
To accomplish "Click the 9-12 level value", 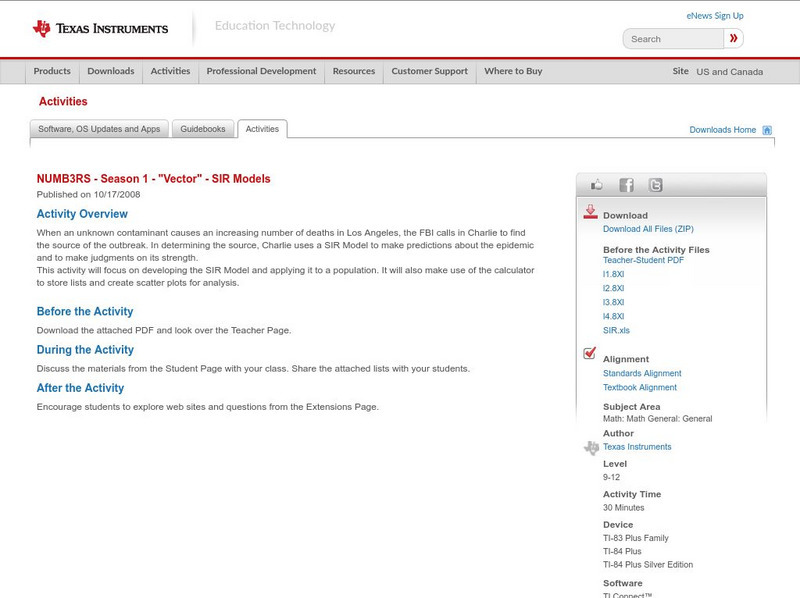I will pyautogui.click(x=611, y=478).
